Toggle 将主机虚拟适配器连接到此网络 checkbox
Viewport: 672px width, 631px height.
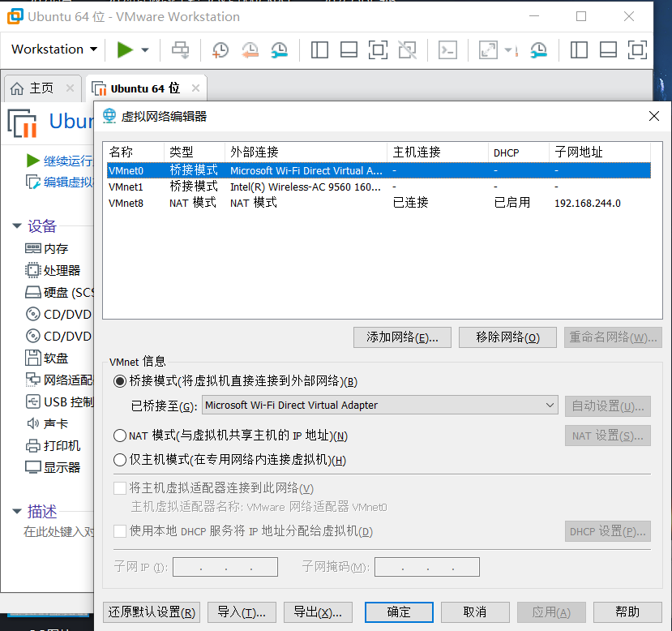click(120, 488)
